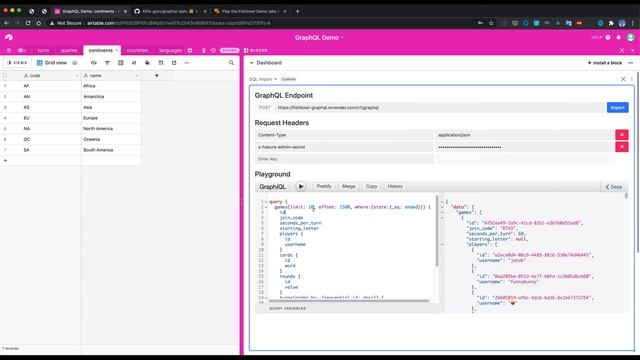
Task: Open the name column header dropdown
Action: click(x=137, y=76)
